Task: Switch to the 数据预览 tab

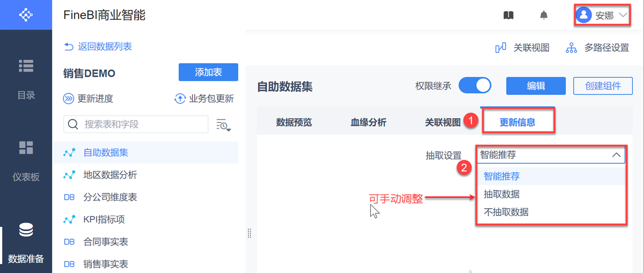Action: 294,122
